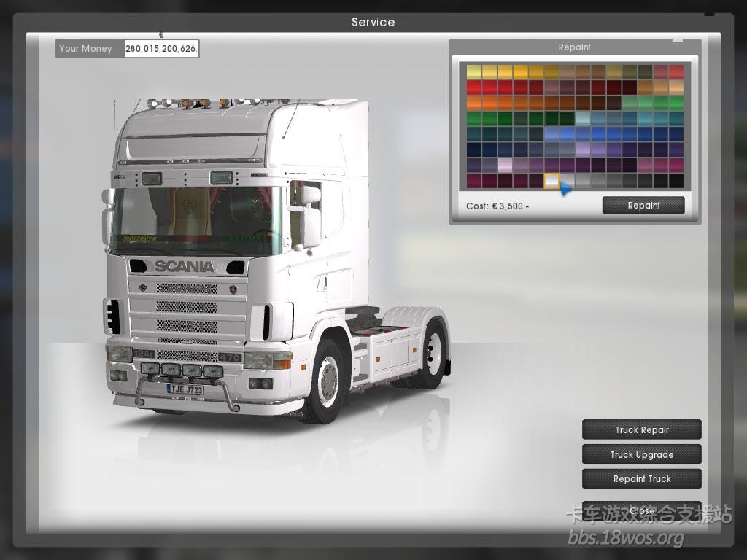The width and height of the screenshot is (747, 560).
Task: Click the small handle atop the Repaint panel
Action: 678,39
